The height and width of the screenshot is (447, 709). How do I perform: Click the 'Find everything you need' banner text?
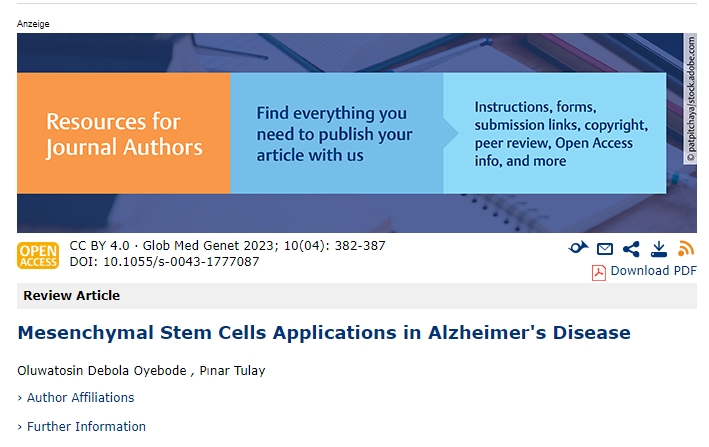(x=334, y=134)
